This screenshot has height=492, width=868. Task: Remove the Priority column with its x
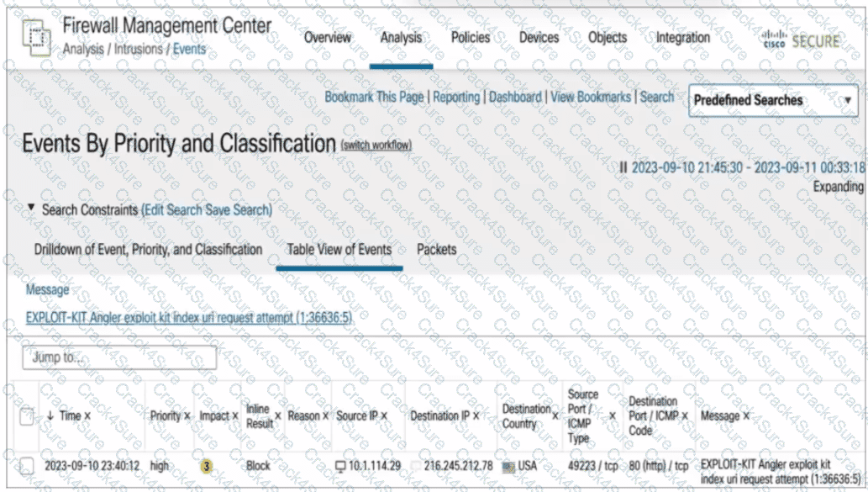(x=187, y=415)
